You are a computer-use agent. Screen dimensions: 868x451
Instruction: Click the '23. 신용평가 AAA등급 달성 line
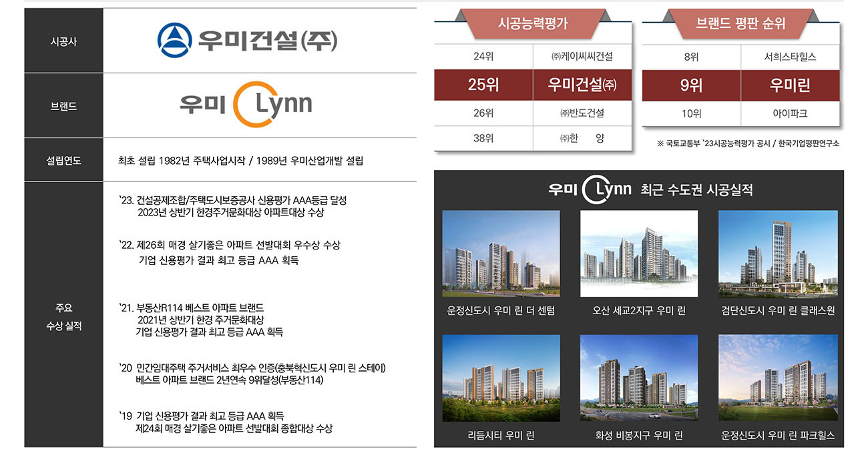click(233, 200)
